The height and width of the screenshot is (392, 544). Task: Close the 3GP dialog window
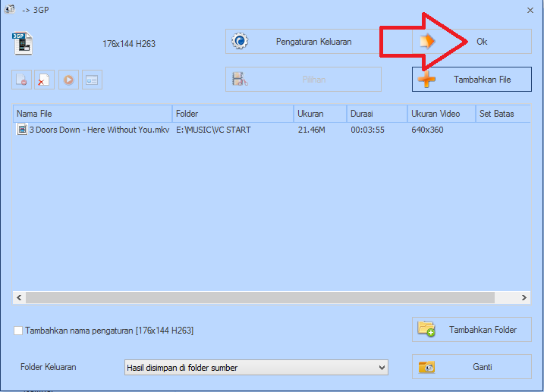coord(530,10)
